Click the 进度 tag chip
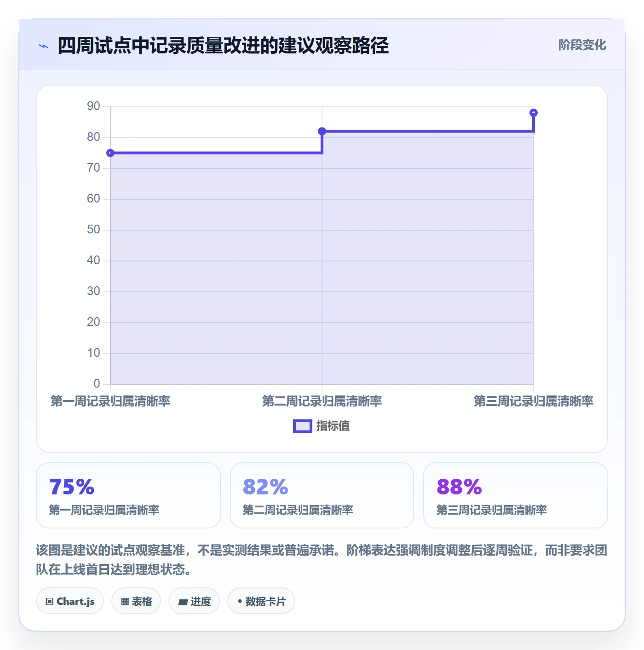This screenshot has height=650, width=644. click(194, 601)
